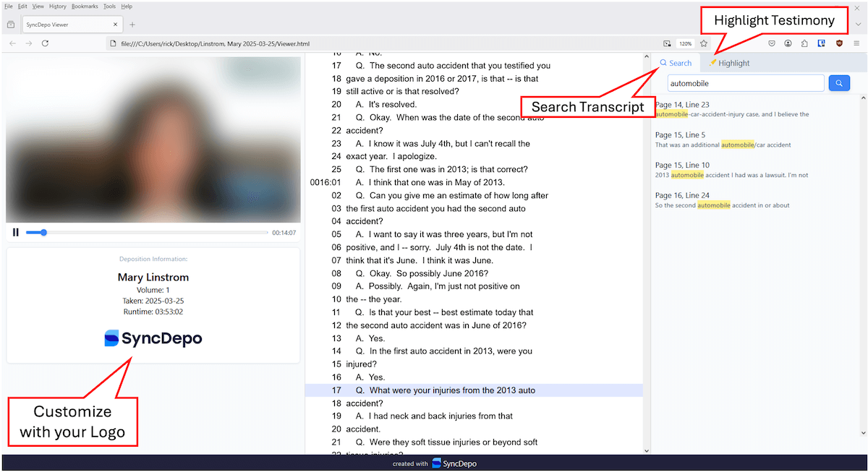Screen dimensions: 868x472
Task: Click inside the automobile search input field
Action: click(745, 82)
